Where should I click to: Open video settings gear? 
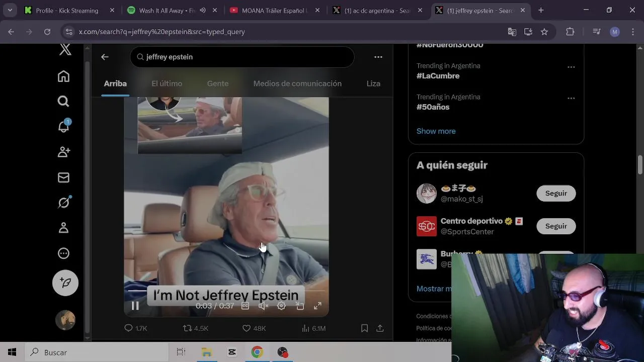[x=281, y=306]
